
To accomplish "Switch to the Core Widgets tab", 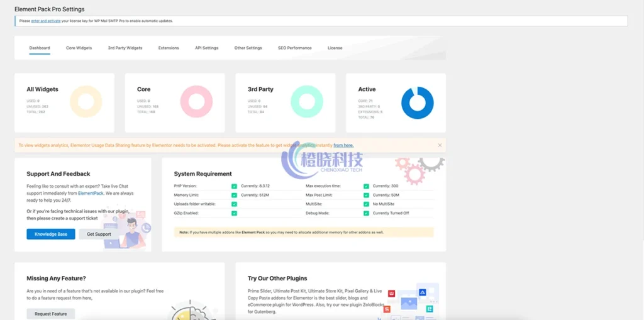I will click(x=79, y=48).
